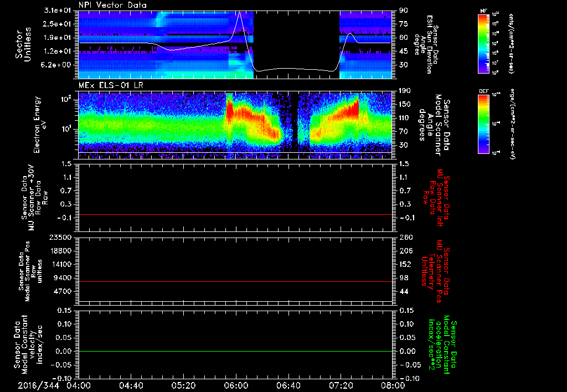Click the green model constant velocity line
The width and height of the screenshot is (567, 392).
pos(235,351)
